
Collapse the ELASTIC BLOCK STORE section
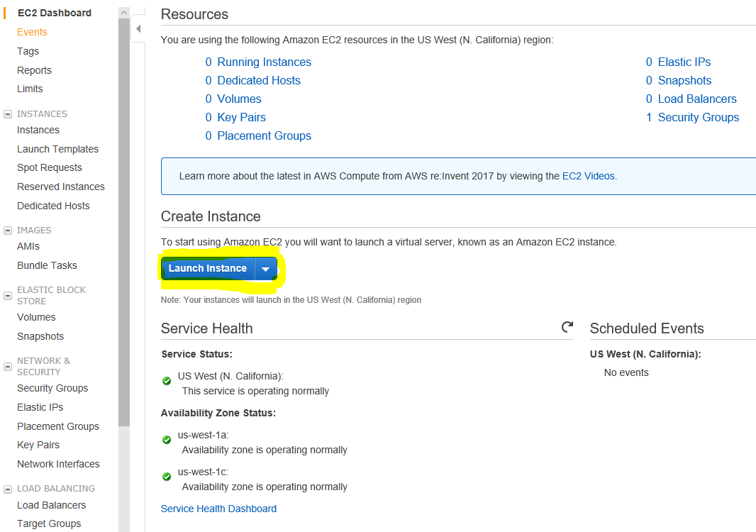(8, 296)
